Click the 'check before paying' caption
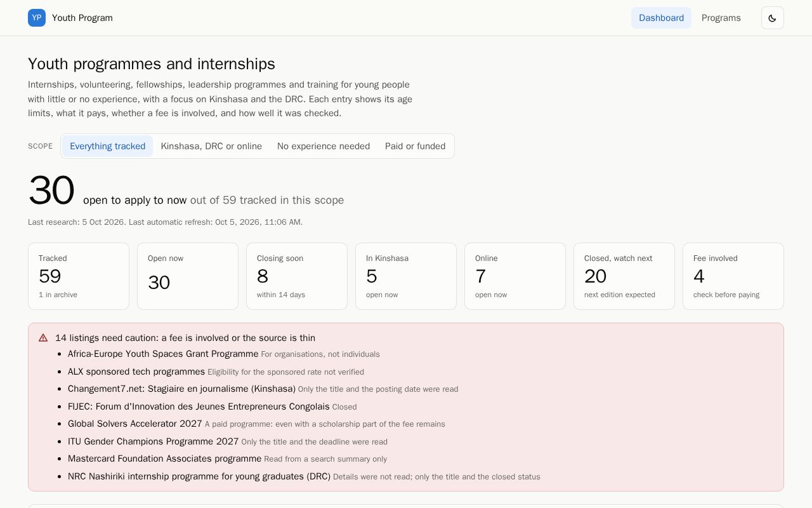The height and width of the screenshot is (508, 812). click(726, 295)
